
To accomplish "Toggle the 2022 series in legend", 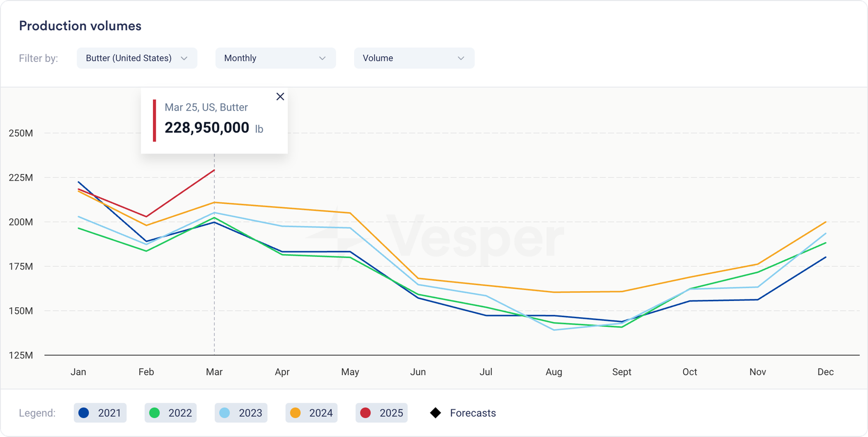I will (171, 413).
